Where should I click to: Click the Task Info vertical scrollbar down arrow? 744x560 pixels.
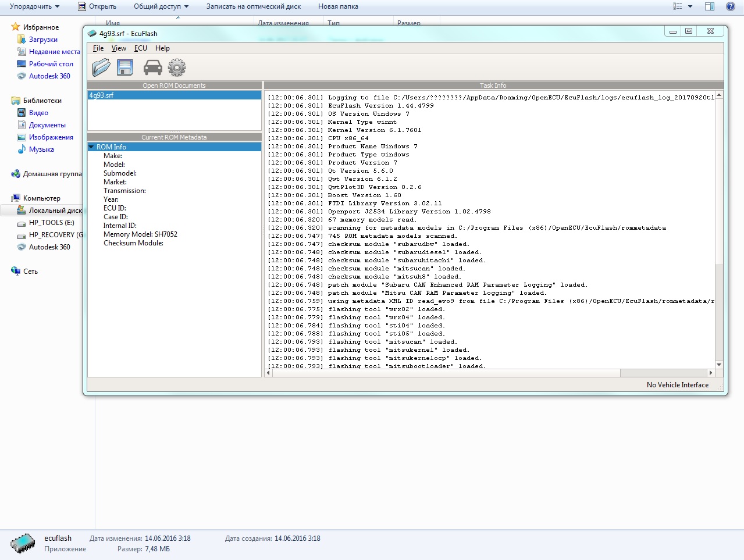pyautogui.click(x=719, y=365)
